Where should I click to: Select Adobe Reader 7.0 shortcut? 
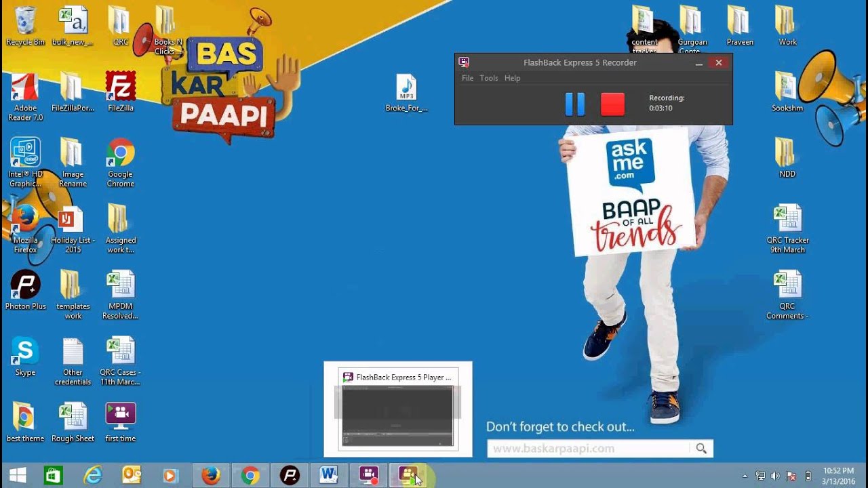[x=25, y=97]
